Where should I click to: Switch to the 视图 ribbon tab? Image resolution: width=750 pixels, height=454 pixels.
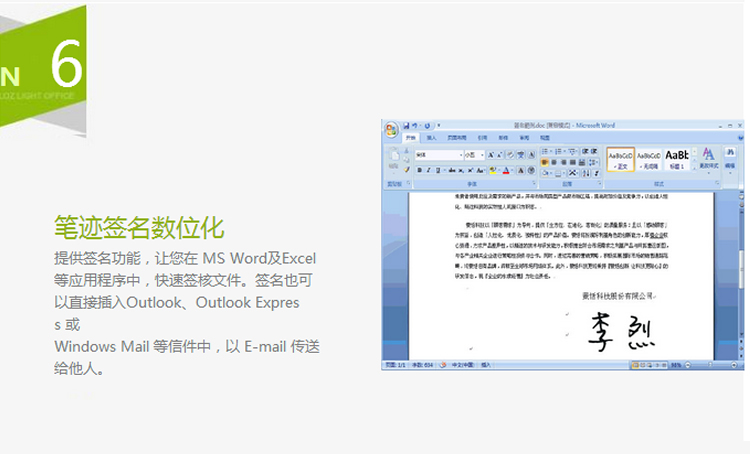coord(545,138)
